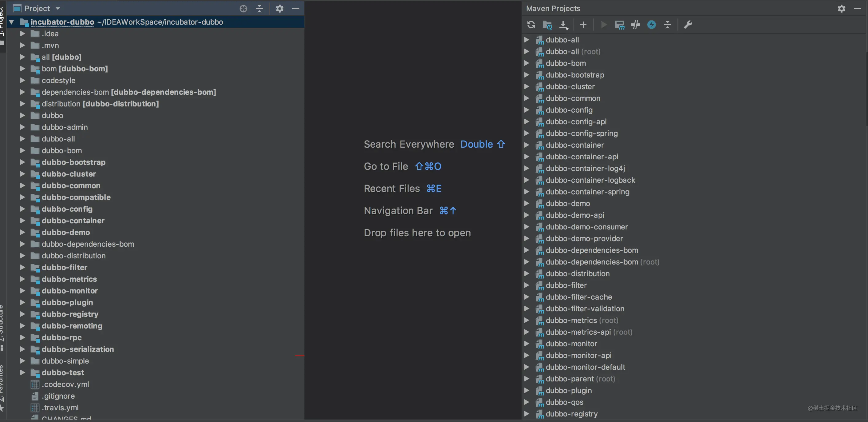This screenshot has height=422, width=868.
Task: Select dubbo-dependencies-bom (root) Maven project
Action: click(x=602, y=262)
